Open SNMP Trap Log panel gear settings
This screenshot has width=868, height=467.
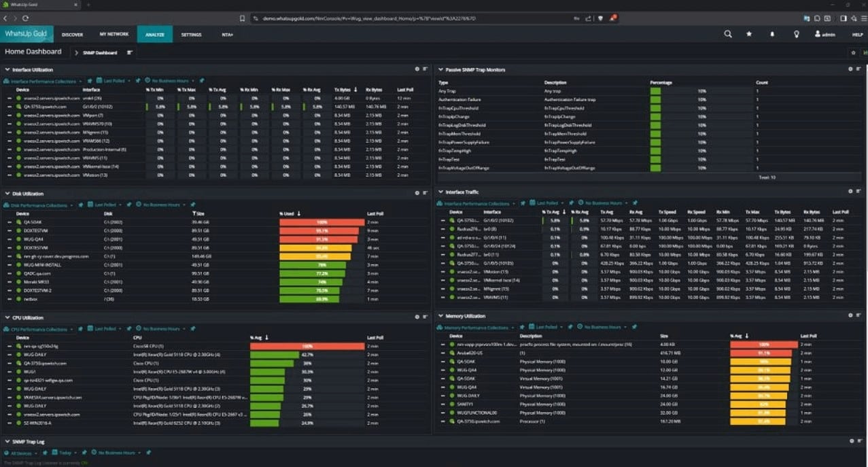[x=850, y=442]
